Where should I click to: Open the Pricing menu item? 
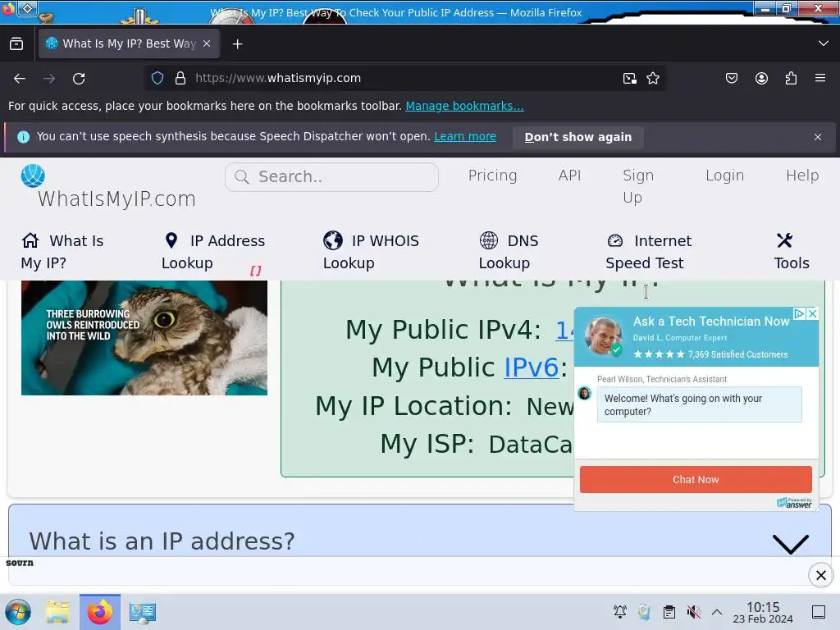[x=492, y=176]
